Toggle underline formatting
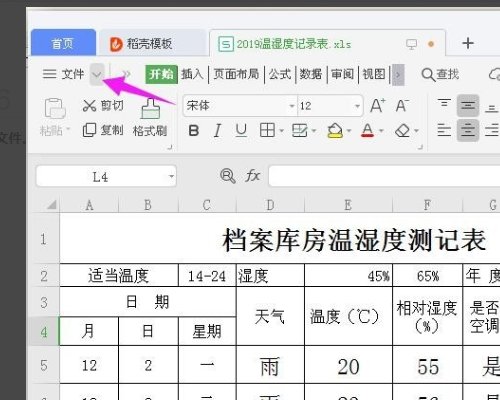The height and width of the screenshot is (400, 500). (x=241, y=130)
